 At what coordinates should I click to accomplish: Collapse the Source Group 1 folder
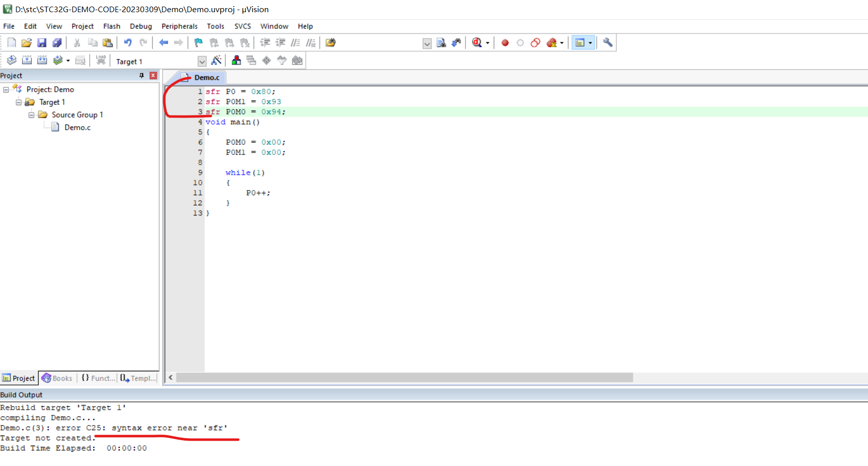tap(31, 115)
